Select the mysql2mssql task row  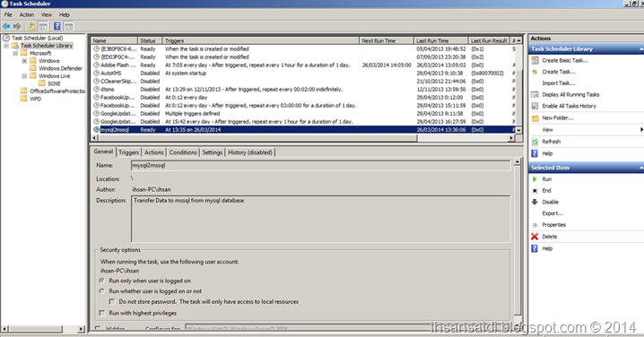303,130
